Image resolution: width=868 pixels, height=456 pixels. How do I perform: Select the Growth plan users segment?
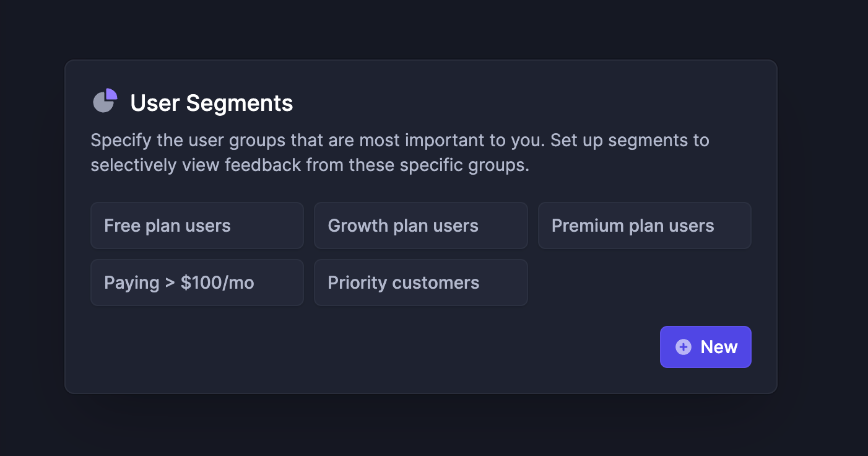pos(420,226)
